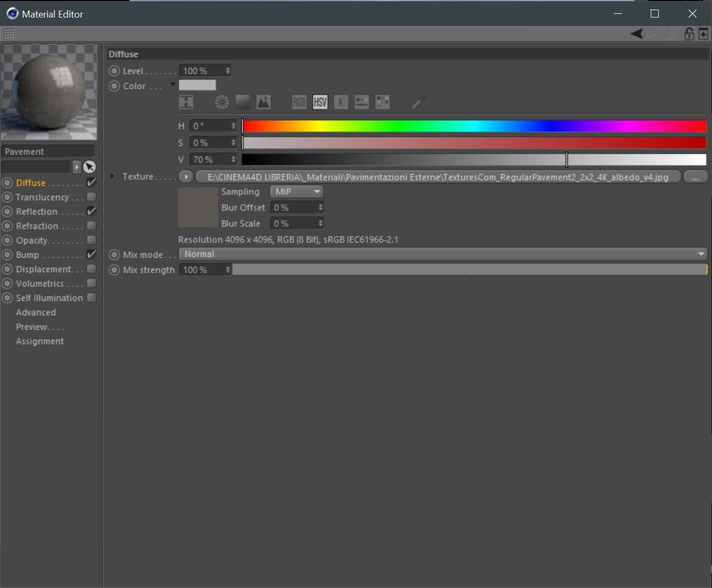Click the back navigation arrow at top right
The height and width of the screenshot is (588, 712).
[x=637, y=34]
